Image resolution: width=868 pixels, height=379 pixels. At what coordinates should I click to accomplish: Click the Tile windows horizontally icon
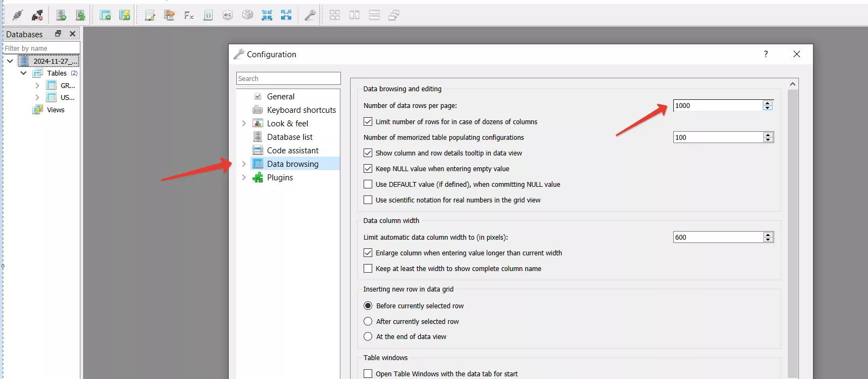tap(354, 15)
